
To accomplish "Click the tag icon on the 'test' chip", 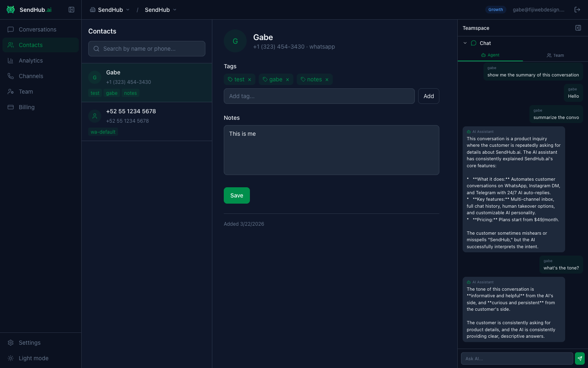I will pyautogui.click(x=230, y=79).
